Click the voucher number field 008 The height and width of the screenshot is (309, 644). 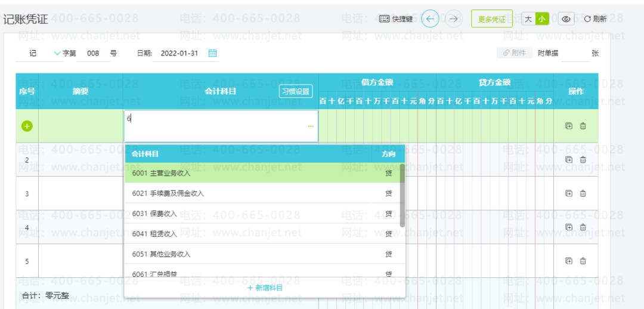click(x=93, y=53)
